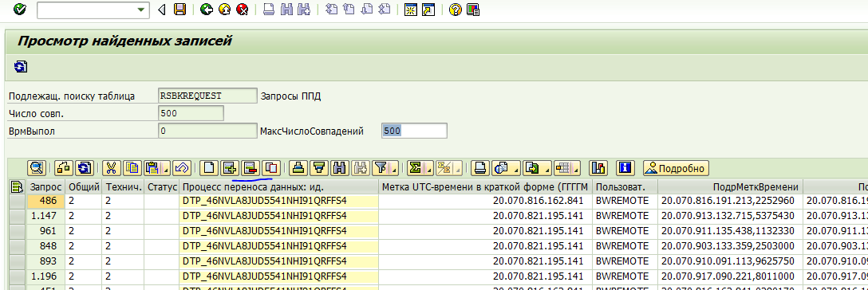Click the Undo arrow icon
Viewport: 868px width, 290px height.
coord(182,167)
